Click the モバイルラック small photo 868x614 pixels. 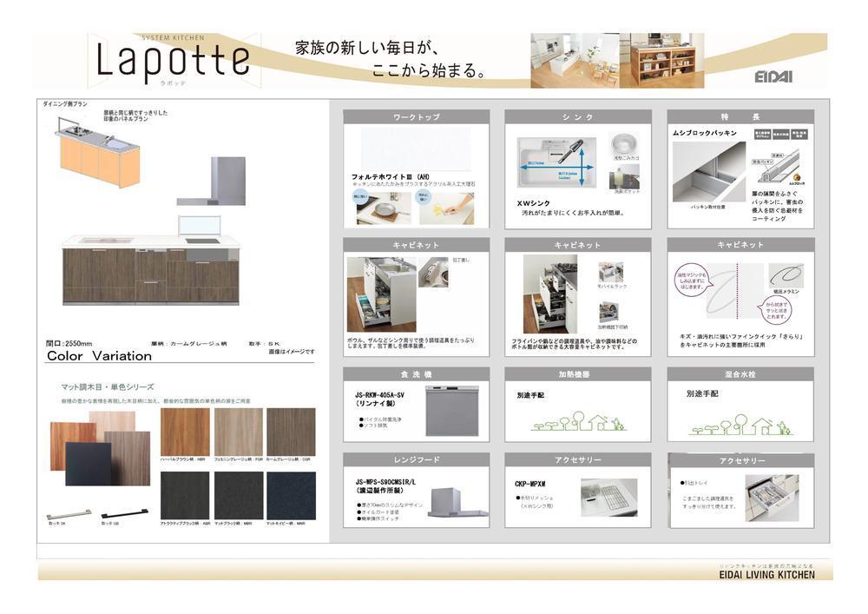click(x=611, y=274)
